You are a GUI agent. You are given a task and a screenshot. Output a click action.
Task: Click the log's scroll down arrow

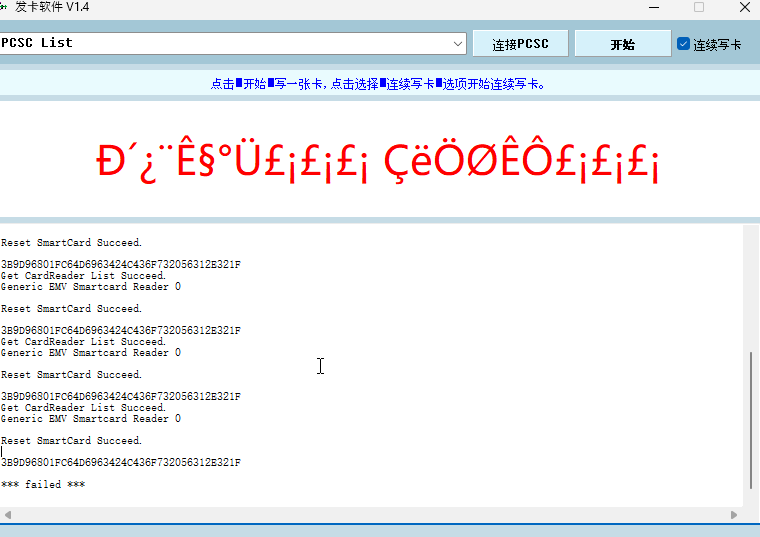[752, 501]
